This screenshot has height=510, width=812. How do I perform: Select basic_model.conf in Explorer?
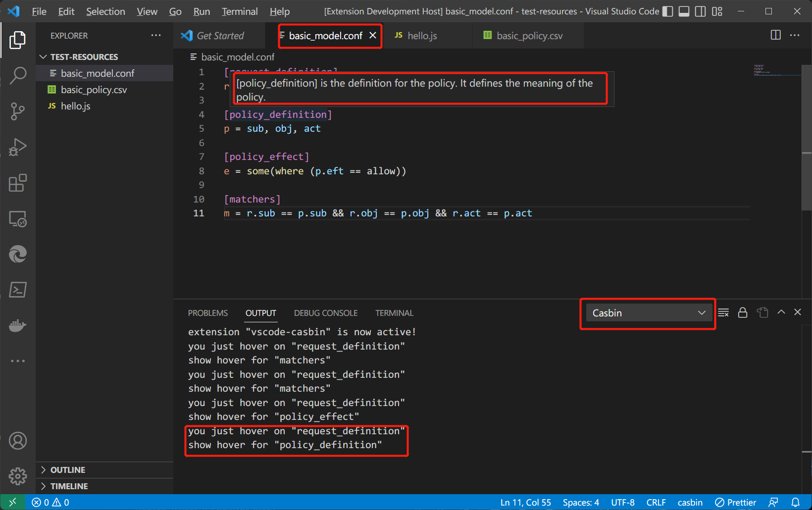(104, 73)
